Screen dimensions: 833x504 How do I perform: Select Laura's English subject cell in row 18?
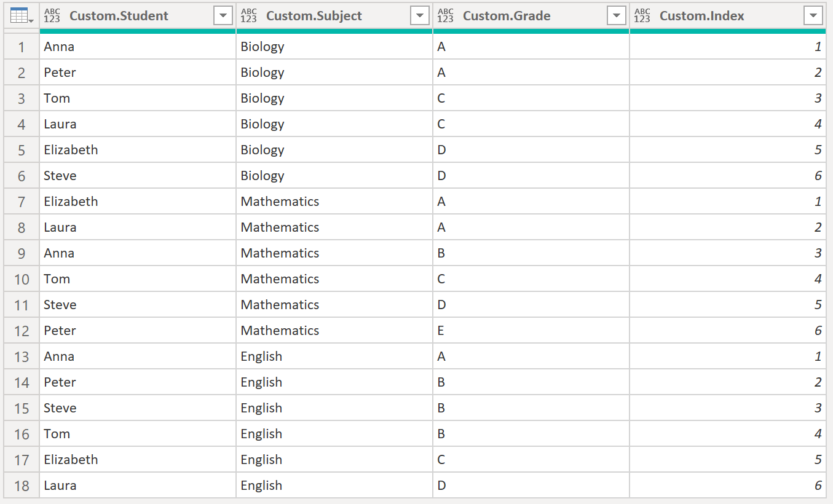(261, 486)
